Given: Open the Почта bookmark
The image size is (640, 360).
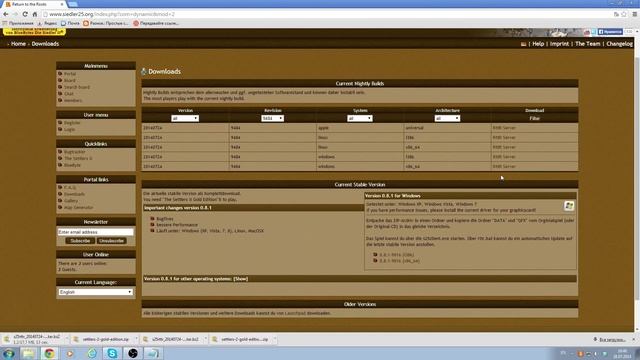Looking at the screenshot, I should (70, 24).
